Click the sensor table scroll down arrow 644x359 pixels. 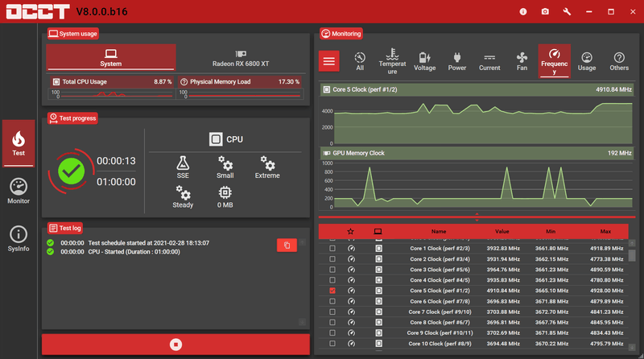632,348
